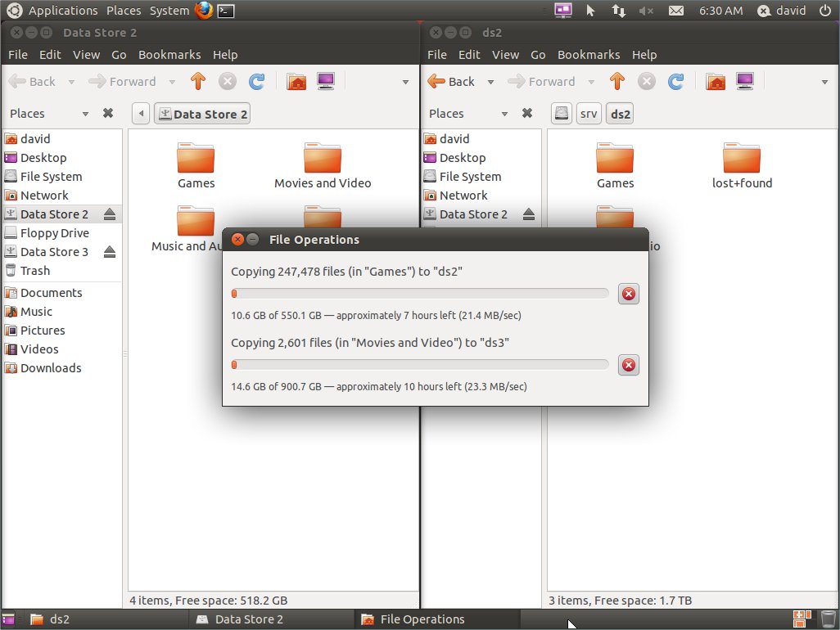
Task: Select File System in ds2 window sidebar
Action: (x=481, y=176)
